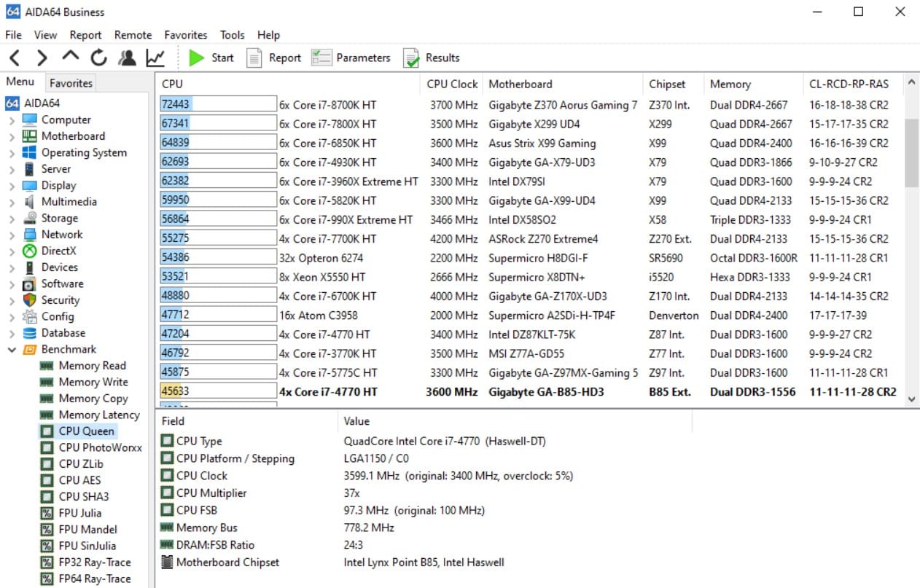This screenshot has height=588, width=920.
Task: Select the Software tree icon
Action: (x=30, y=283)
